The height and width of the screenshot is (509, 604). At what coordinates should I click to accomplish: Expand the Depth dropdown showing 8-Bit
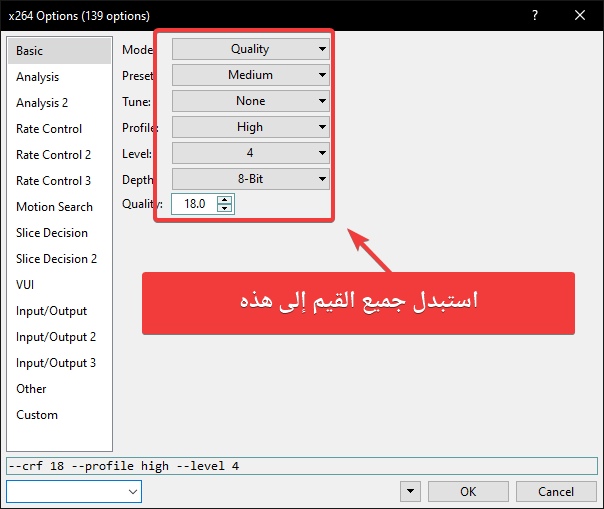click(x=251, y=179)
